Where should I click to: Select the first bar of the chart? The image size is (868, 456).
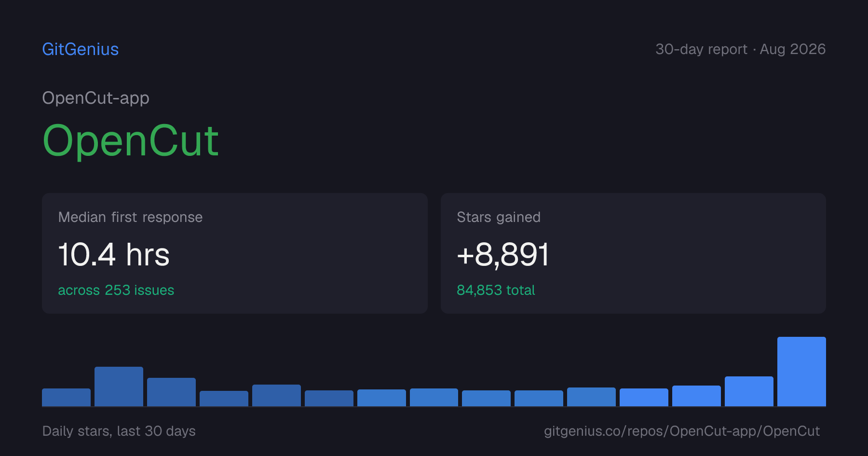[66, 397]
